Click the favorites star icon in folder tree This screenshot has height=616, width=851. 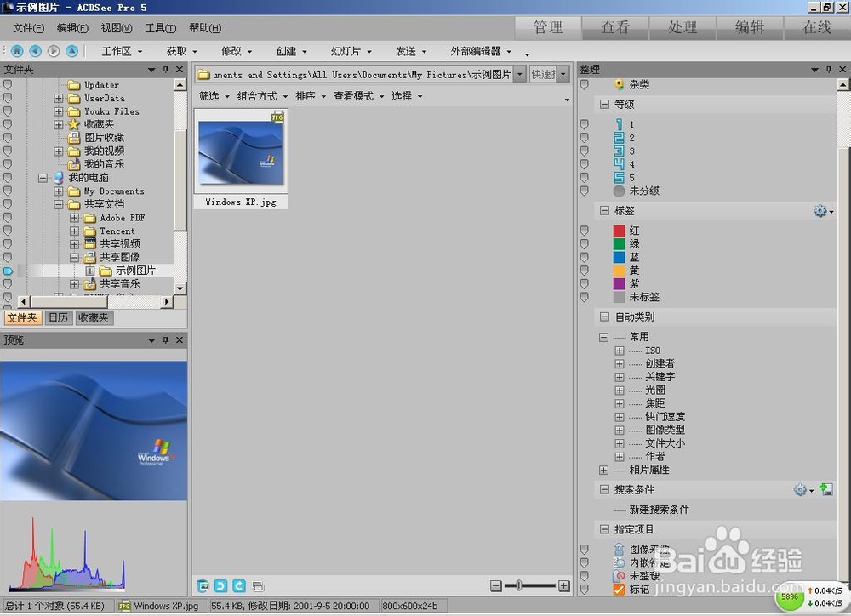point(74,124)
